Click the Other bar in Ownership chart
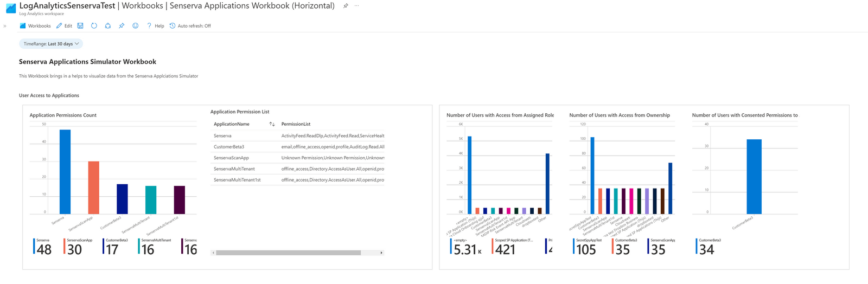Screen dimensions: 868x284 pyautogui.click(x=671, y=189)
